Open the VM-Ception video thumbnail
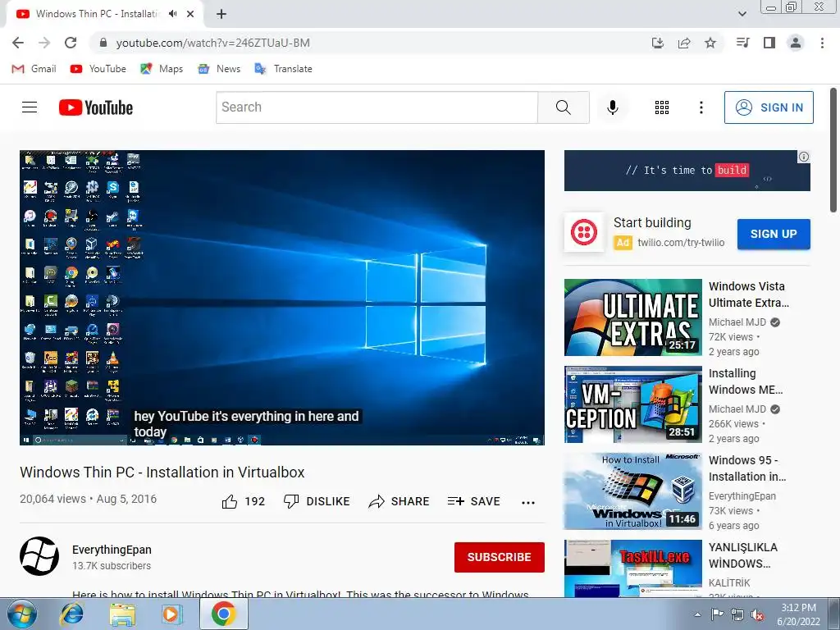The height and width of the screenshot is (630, 840). (633, 404)
